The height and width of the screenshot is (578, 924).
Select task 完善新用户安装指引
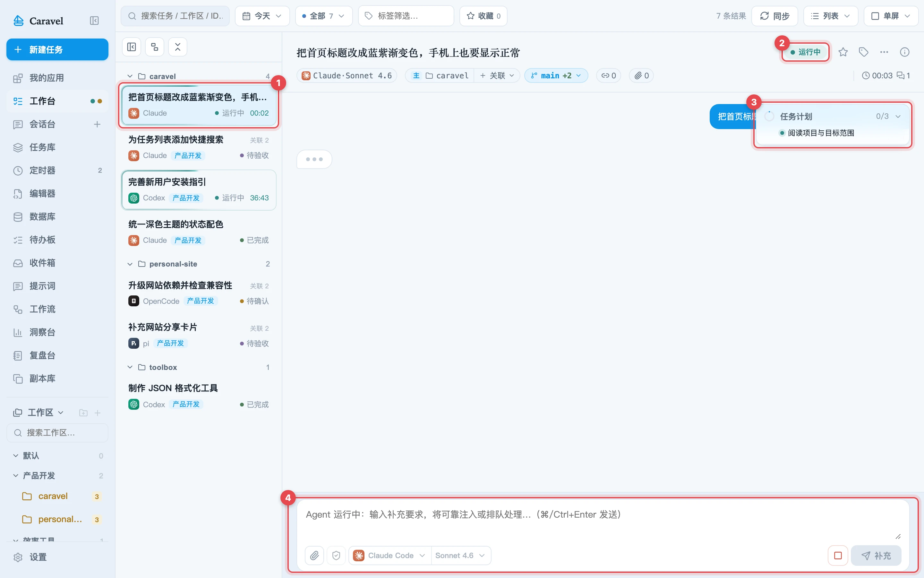[x=199, y=190]
